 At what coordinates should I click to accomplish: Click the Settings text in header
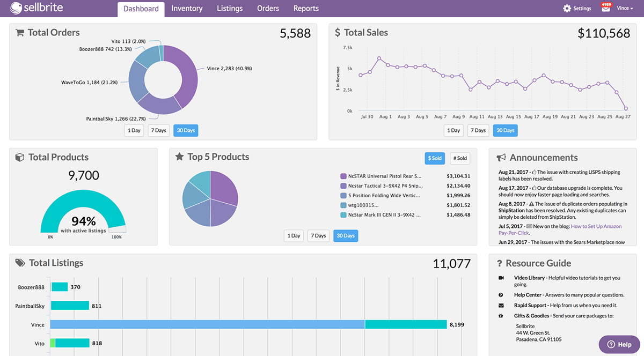click(582, 9)
